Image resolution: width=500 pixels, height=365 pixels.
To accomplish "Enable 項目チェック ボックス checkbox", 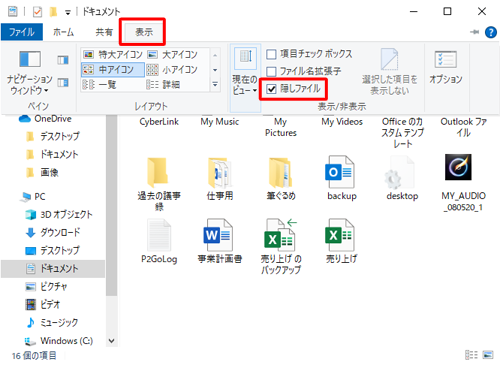I will tap(271, 54).
